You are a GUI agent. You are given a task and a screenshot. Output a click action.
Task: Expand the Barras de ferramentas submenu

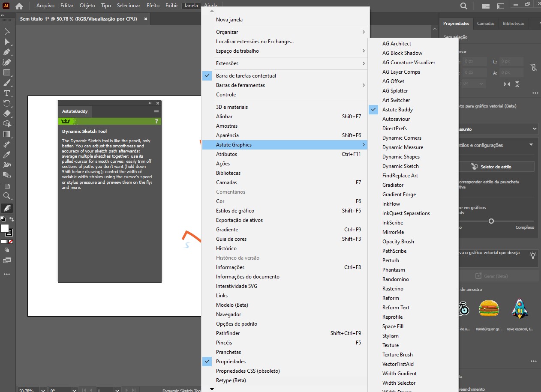240,85
